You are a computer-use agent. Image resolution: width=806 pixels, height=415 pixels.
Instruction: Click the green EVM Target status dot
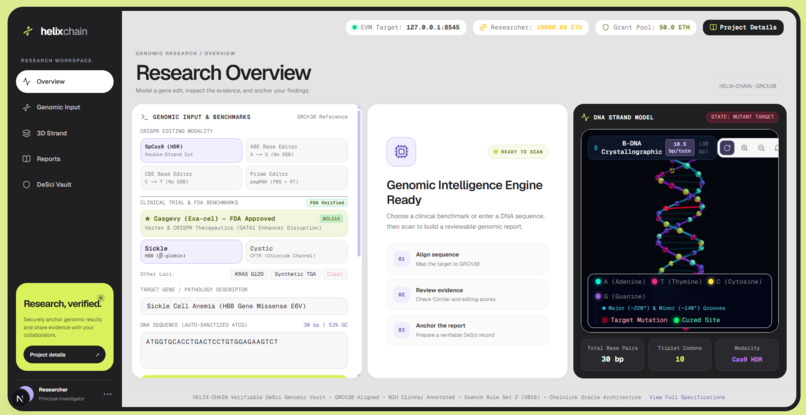click(354, 28)
